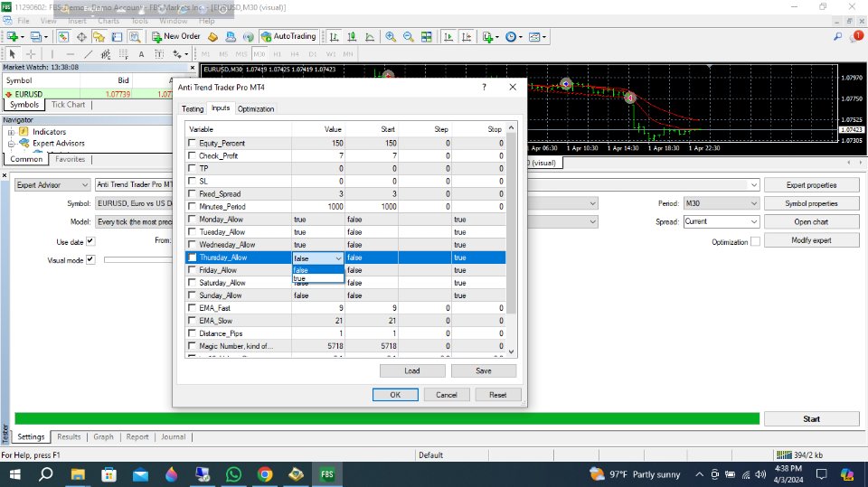Screen dimensions: 868x487
Task: Open the Spread dropdown
Action: [721, 221]
